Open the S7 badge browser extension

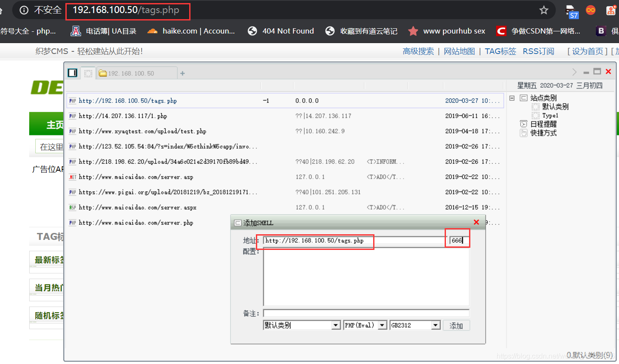tap(571, 11)
